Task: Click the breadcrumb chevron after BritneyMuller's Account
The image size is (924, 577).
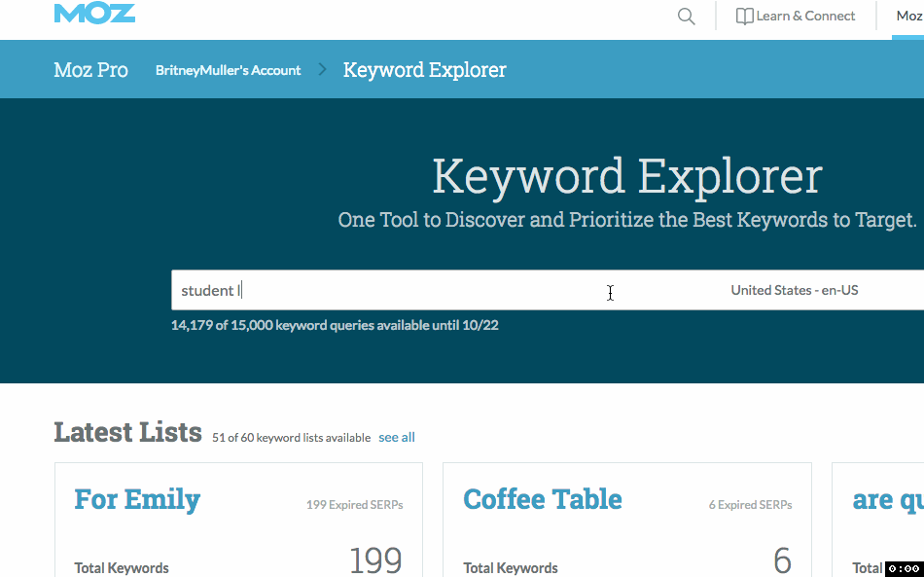Action: point(321,69)
